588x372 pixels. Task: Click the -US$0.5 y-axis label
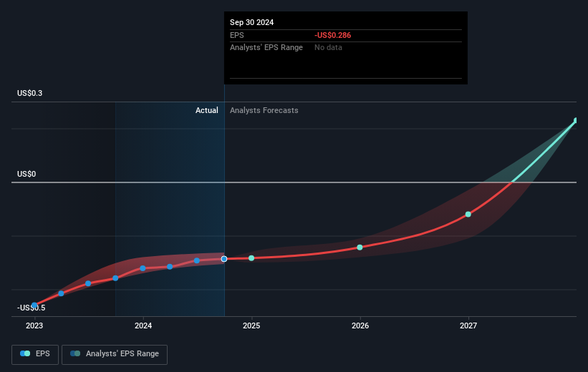coord(31,308)
